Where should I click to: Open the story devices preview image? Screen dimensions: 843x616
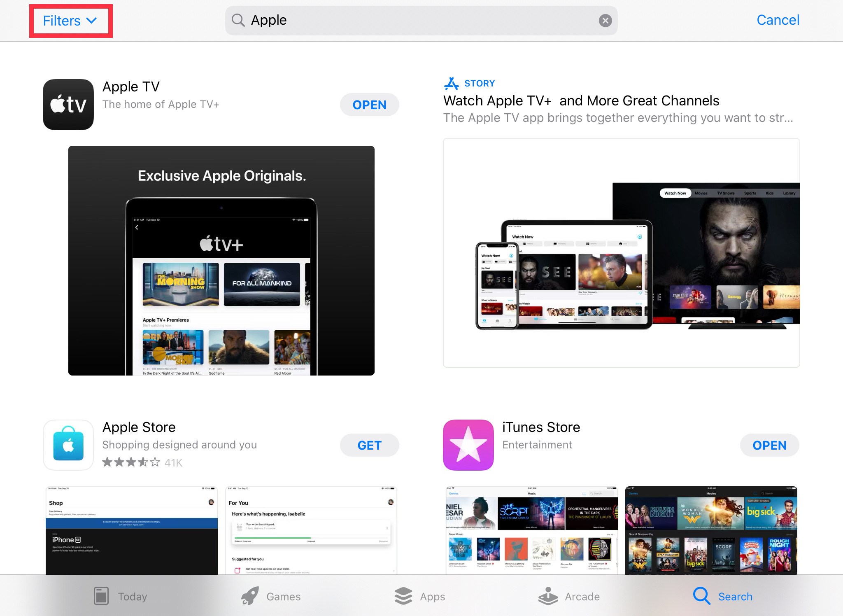pos(621,252)
